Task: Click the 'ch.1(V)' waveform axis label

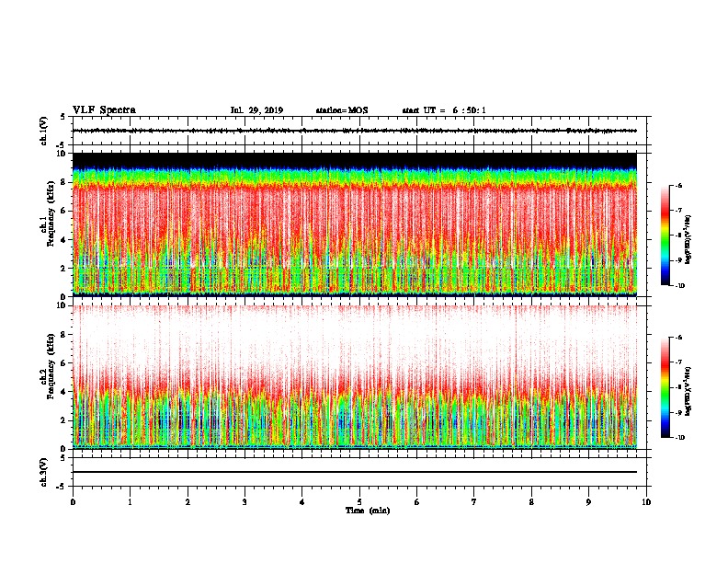Action: [x=44, y=131]
